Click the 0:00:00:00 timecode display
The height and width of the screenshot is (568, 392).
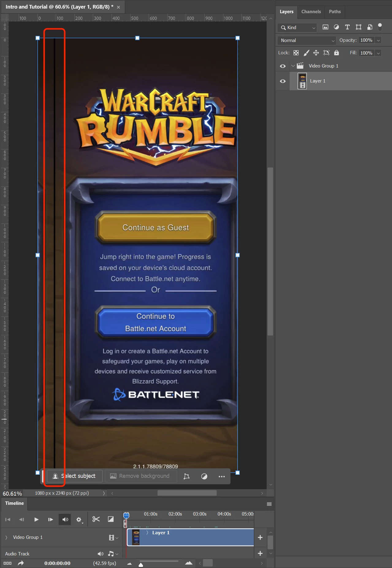click(x=57, y=563)
